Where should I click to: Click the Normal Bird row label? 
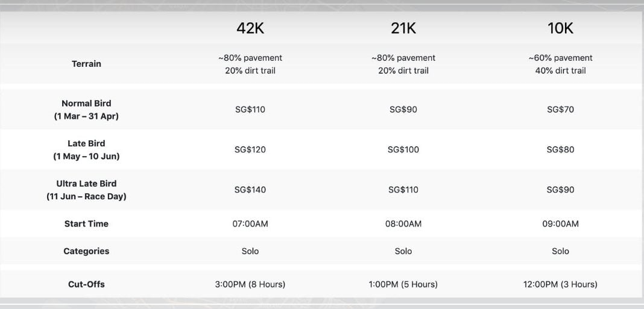(86, 110)
